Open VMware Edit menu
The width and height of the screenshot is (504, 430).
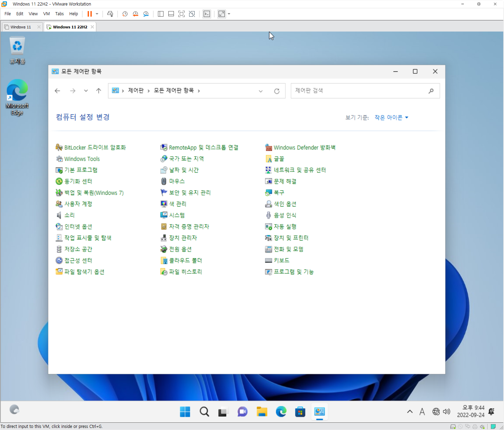20,14
